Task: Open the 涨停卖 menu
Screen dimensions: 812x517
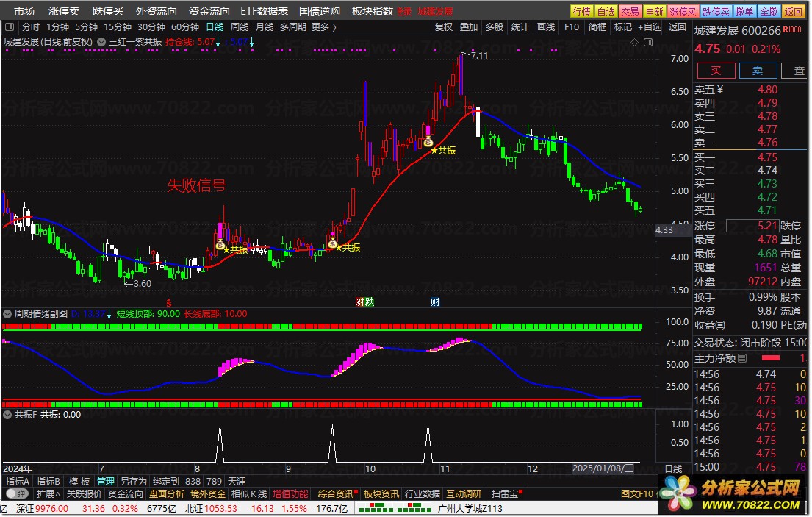Action: point(64,11)
